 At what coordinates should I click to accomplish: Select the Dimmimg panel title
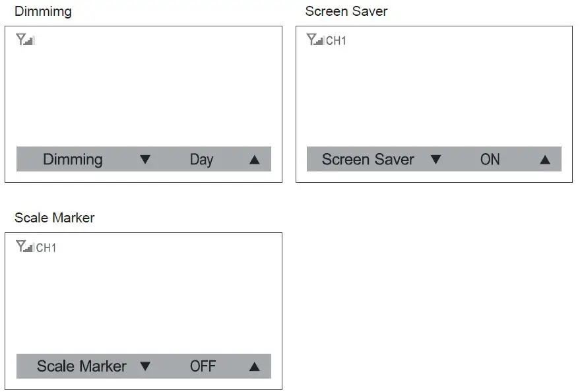pyautogui.click(x=42, y=11)
